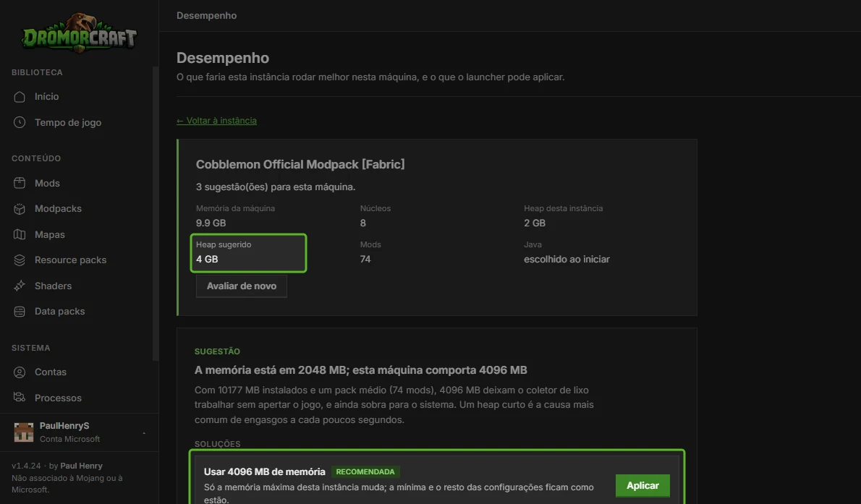This screenshot has height=504, width=861.
Task: Click the Contas user icon
Action: [20, 372]
